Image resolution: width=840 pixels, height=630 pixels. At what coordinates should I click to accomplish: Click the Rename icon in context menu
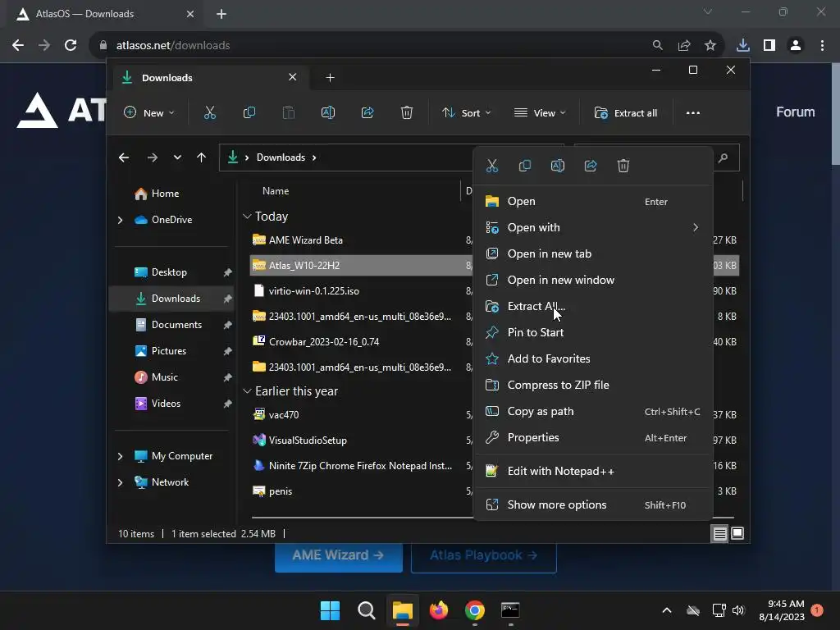(x=558, y=166)
